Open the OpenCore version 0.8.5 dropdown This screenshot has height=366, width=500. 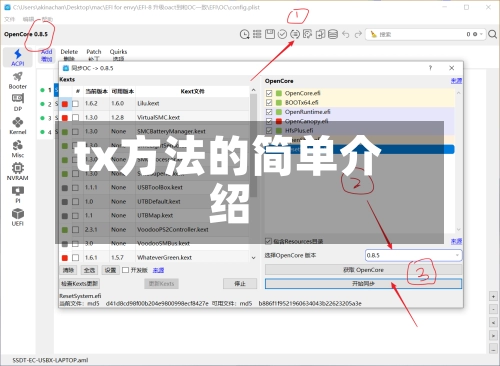coord(413,255)
